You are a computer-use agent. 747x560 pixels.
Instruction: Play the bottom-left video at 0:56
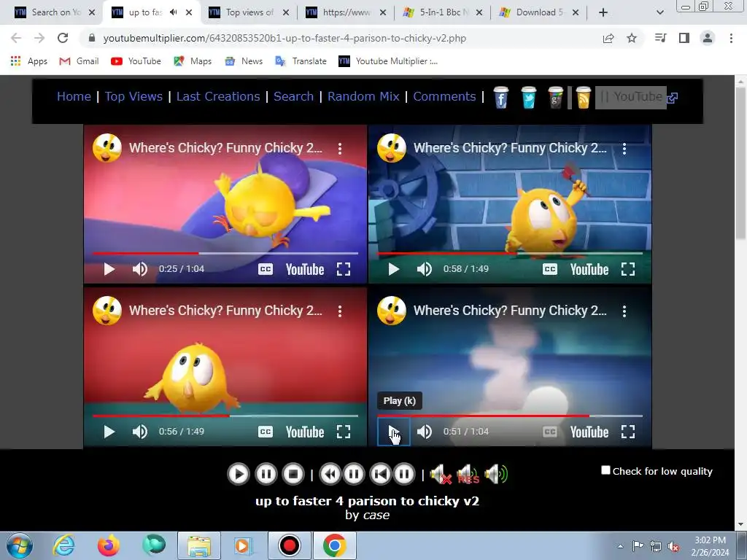[109, 432]
